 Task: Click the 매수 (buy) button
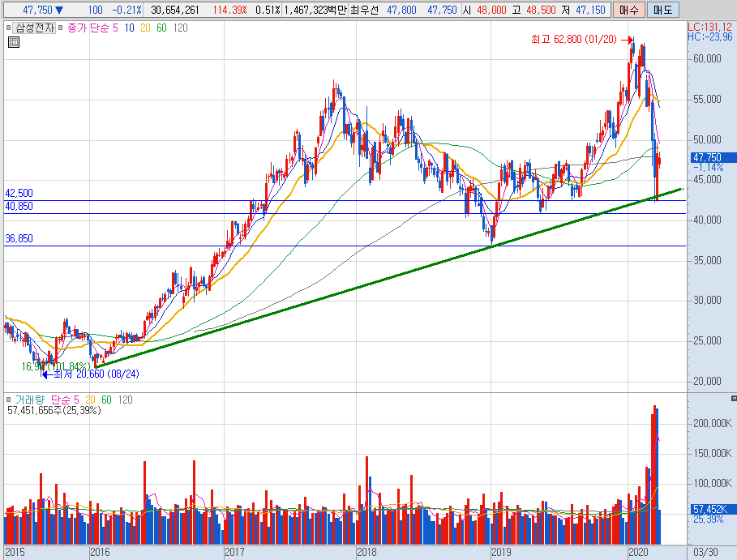628,10
